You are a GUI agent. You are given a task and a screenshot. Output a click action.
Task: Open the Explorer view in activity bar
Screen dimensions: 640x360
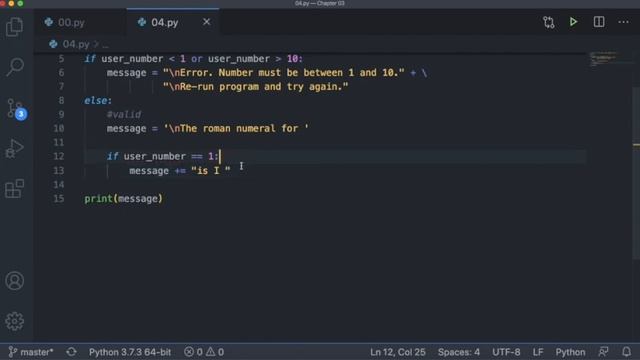tap(15, 27)
